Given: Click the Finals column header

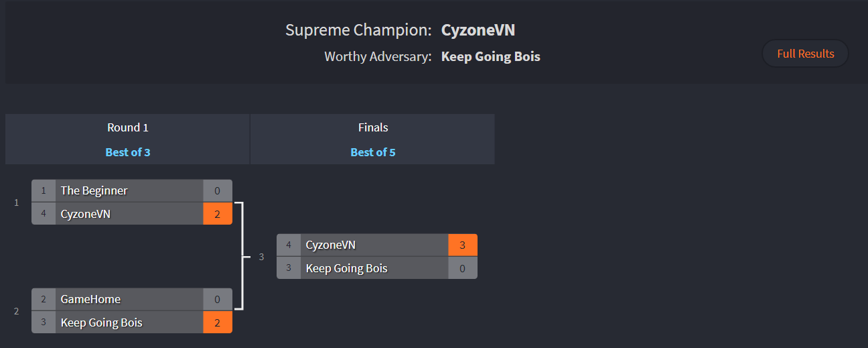Looking at the screenshot, I should pos(373,127).
